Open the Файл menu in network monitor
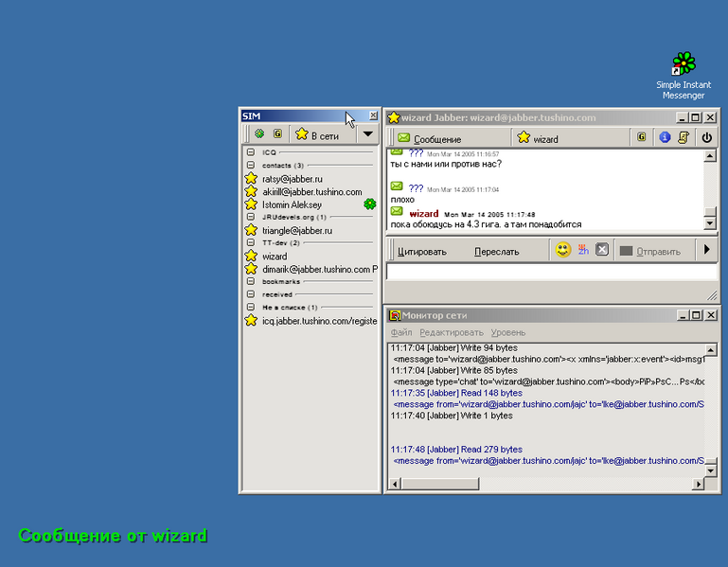 401,332
